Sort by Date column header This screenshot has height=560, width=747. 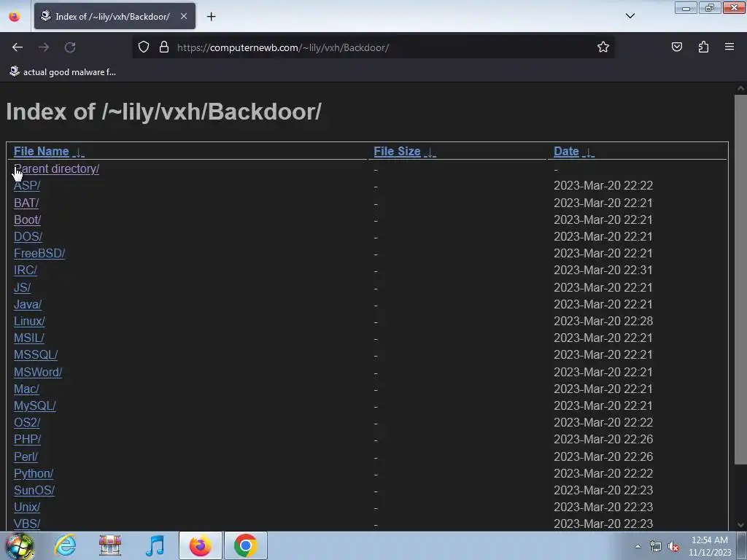click(x=566, y=152)
